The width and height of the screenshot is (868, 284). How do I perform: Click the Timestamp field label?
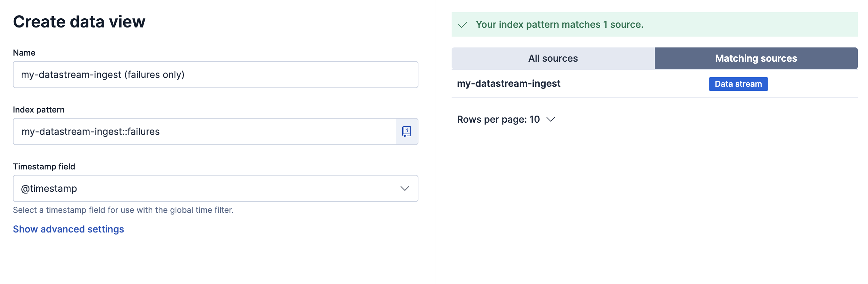click(x=44, y=166)
